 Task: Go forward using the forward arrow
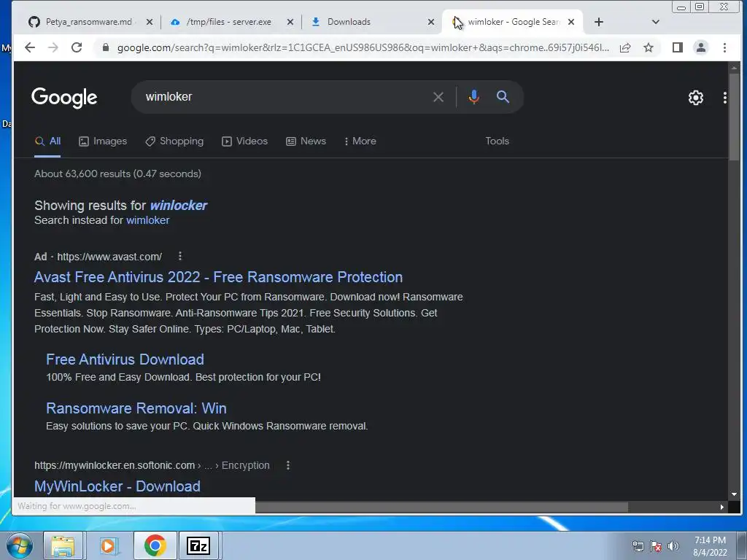[x=53, y=47]
